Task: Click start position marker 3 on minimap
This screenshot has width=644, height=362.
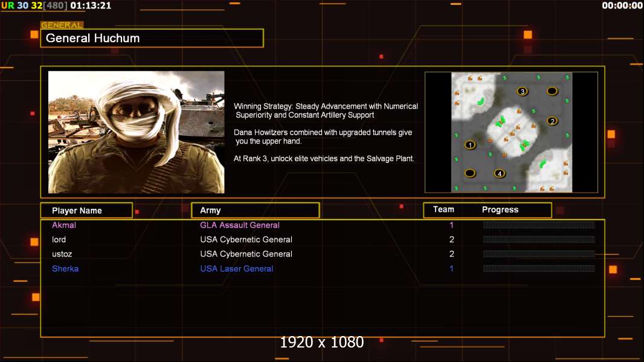Action: point(522,91)
